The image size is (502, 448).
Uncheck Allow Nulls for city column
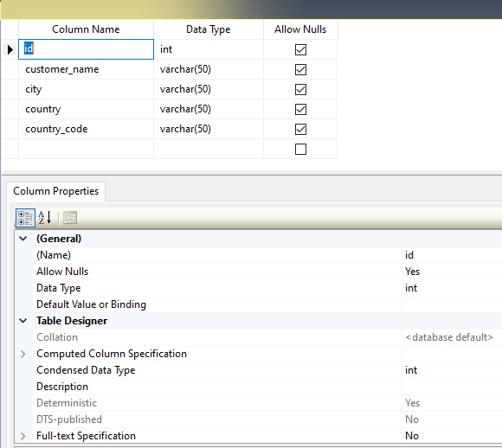click(x=300, y=89)
